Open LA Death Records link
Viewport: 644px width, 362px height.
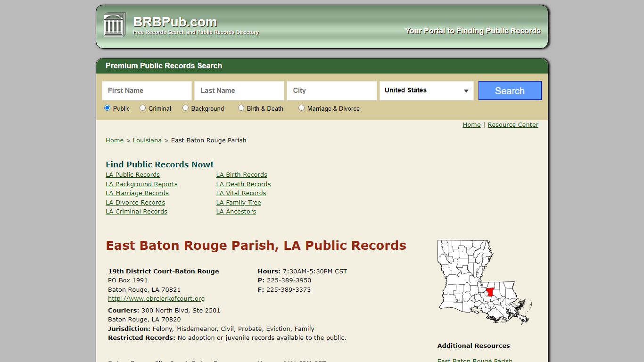(244, 184)
